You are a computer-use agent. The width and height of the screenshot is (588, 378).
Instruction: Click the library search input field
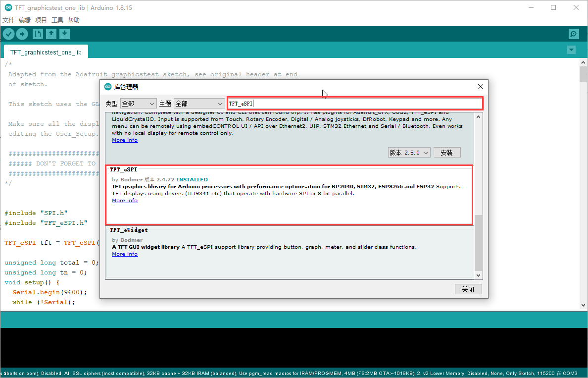point(355,103)
